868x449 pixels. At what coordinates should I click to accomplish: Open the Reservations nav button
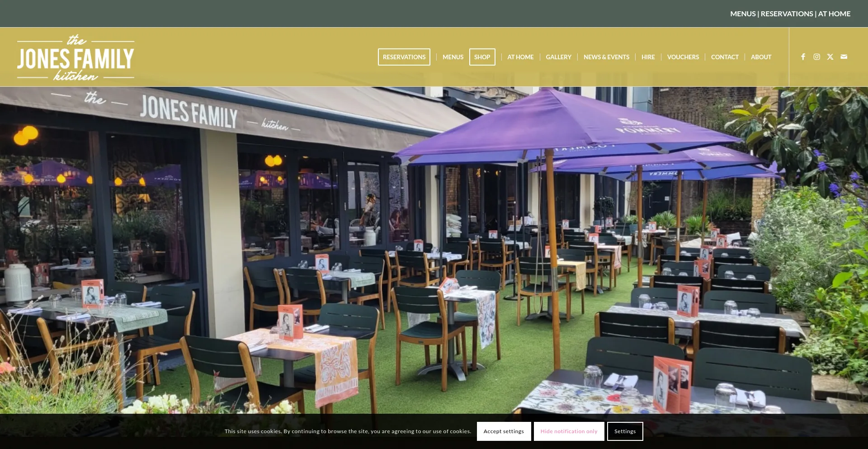click(x=404, y=57)
